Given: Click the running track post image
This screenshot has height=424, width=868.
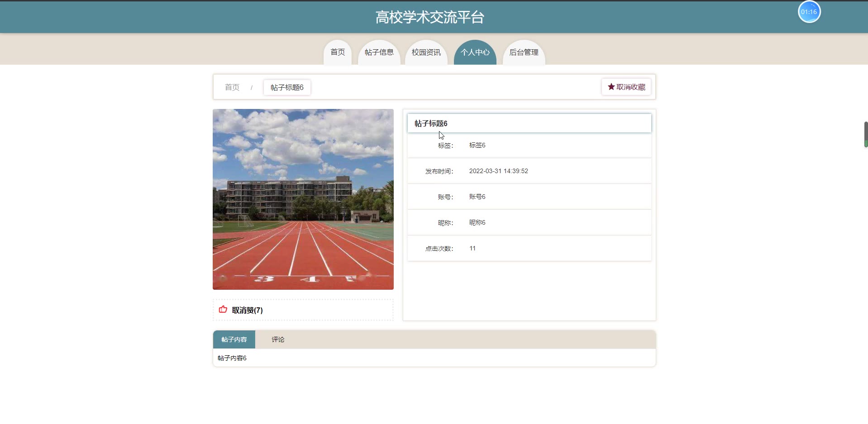Looking at the screenshot, I should coord(303,199).
